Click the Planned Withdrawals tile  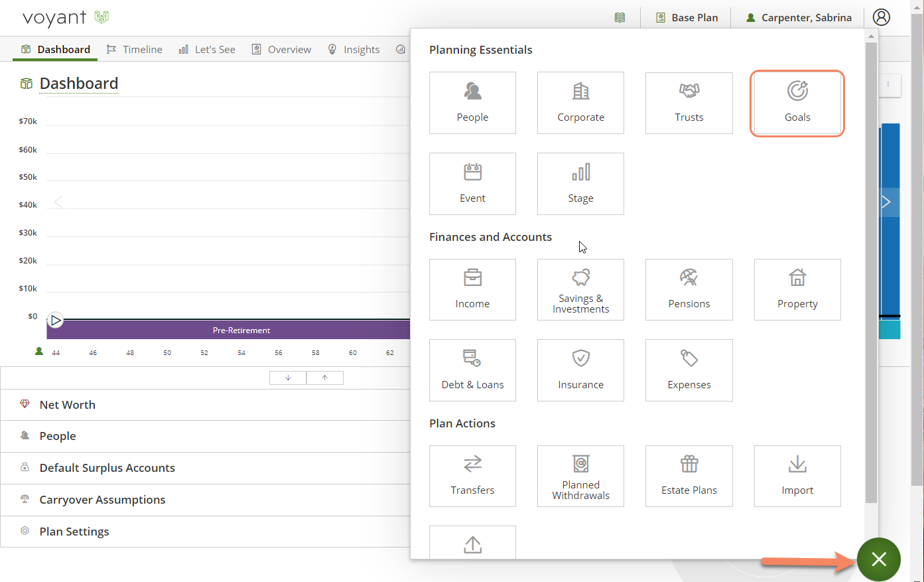(580, 476)
